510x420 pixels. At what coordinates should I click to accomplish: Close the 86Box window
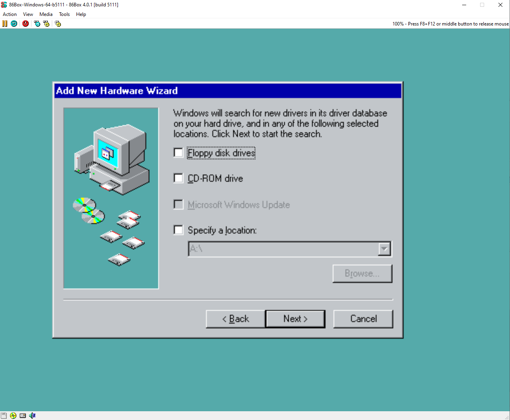point(500,5)
